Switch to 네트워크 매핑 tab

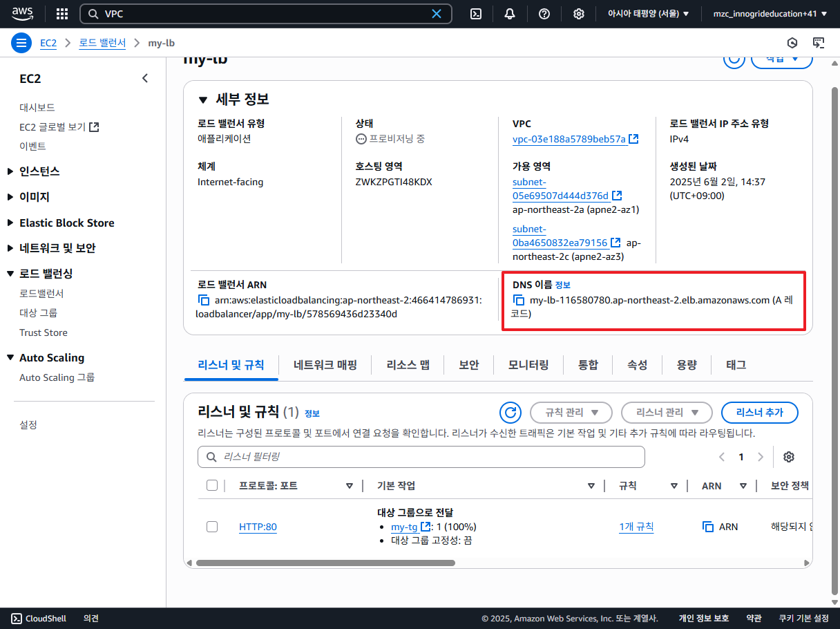[x=325, y=365]
